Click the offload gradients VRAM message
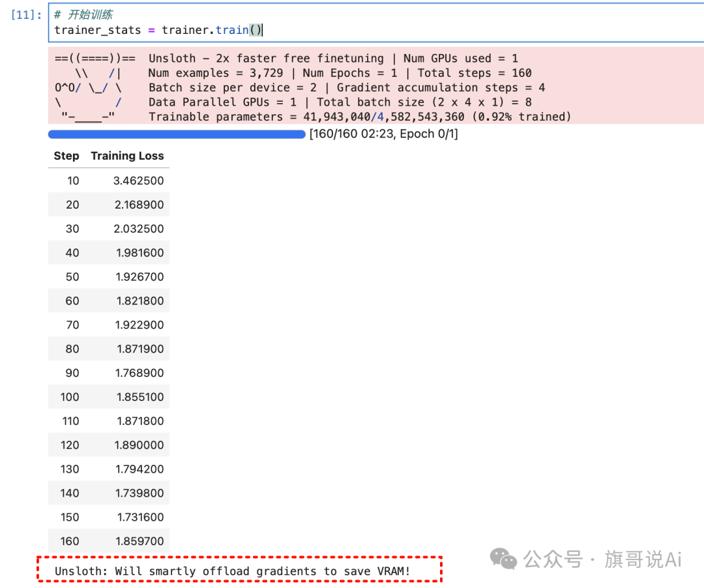Viewport: 704px width, 588px height. tap(232, 571)
